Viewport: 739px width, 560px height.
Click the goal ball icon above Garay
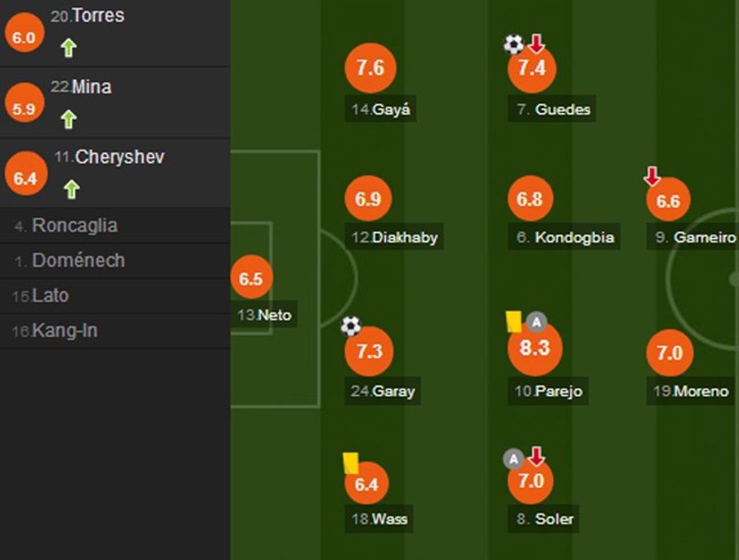click(x=351, y=326)
